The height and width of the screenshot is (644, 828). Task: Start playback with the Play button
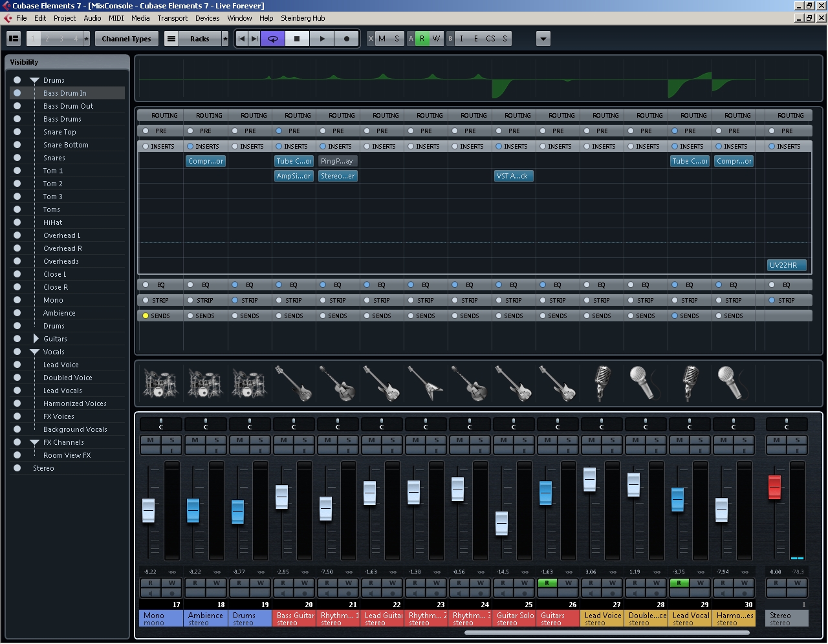322,39
